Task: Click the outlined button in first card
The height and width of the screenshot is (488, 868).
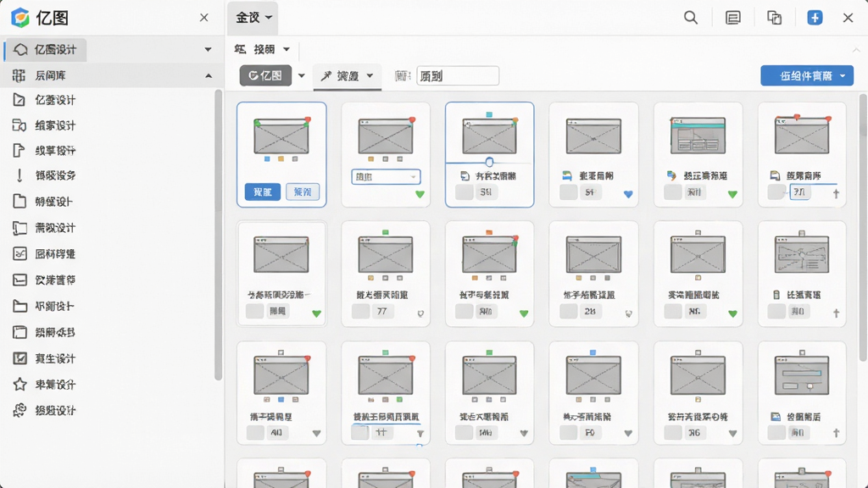Action: point(303,192)
